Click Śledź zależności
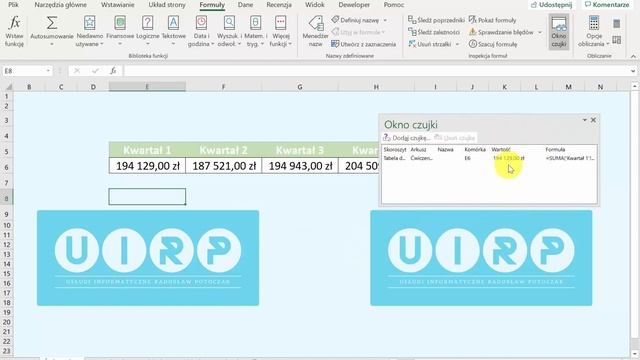Screen dimensions: 640x360 pos(433,32)
